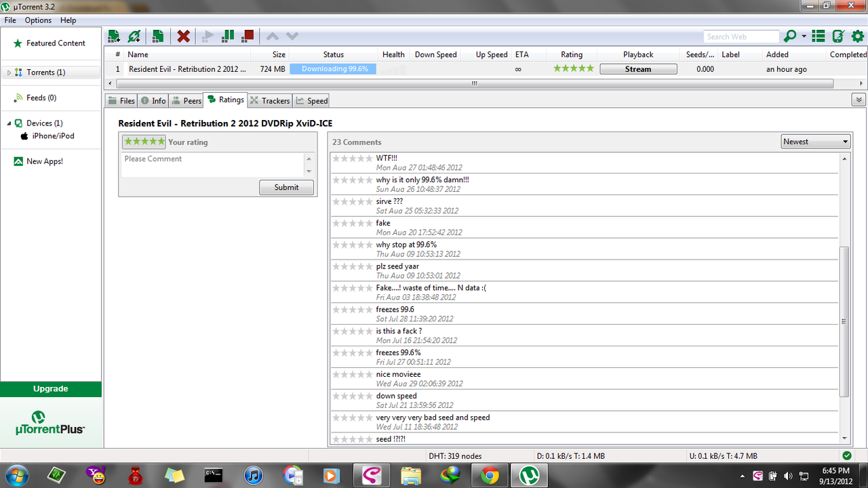Click the scroll-up arrow of the comments list
Screen dimensions: 868x488
click(x=844, y=158)
